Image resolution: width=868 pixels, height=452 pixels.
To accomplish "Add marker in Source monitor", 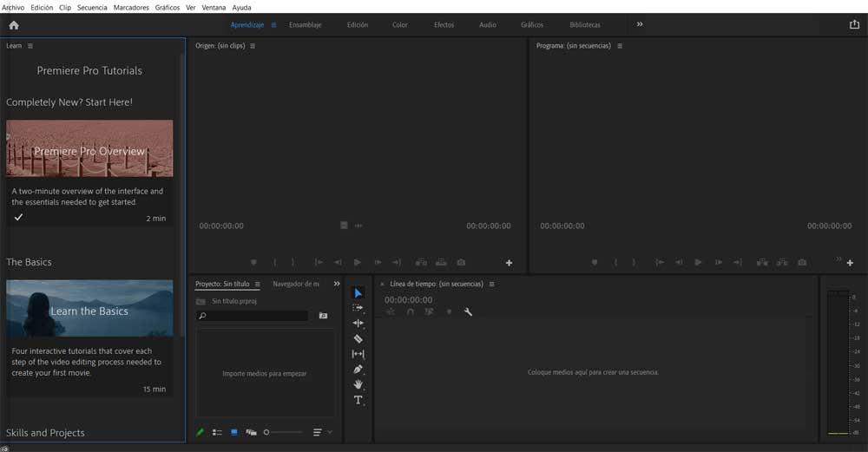I will (x=253, y=262).
